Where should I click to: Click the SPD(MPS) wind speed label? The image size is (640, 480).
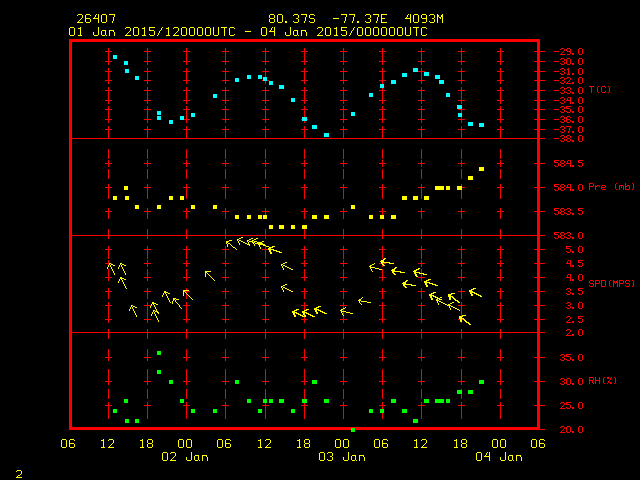click(x=611, y=283)
